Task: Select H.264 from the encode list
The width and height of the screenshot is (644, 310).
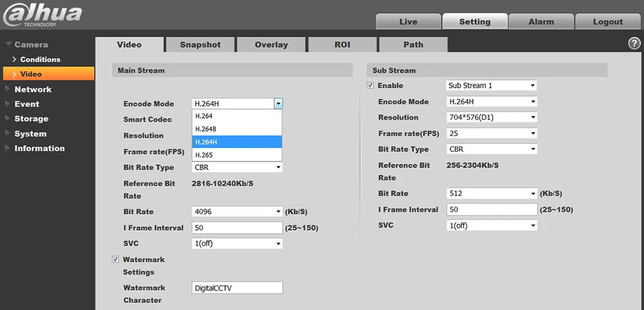Action: point(237,116)
